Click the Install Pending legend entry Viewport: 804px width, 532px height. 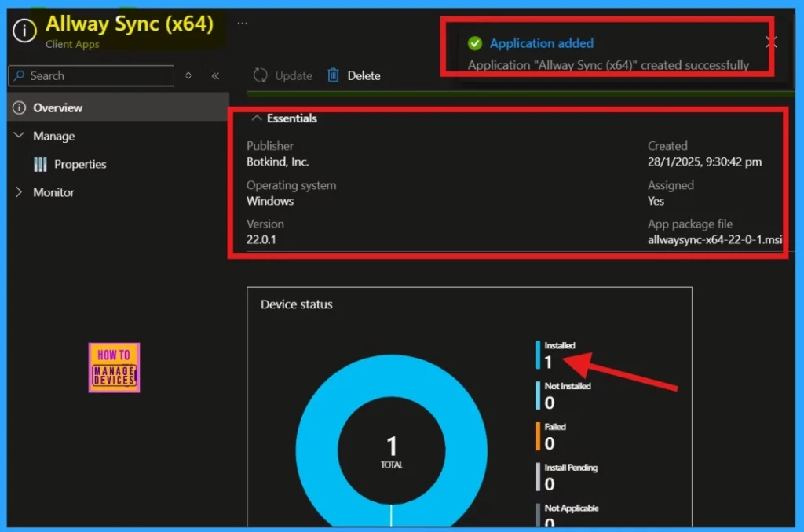567,477
